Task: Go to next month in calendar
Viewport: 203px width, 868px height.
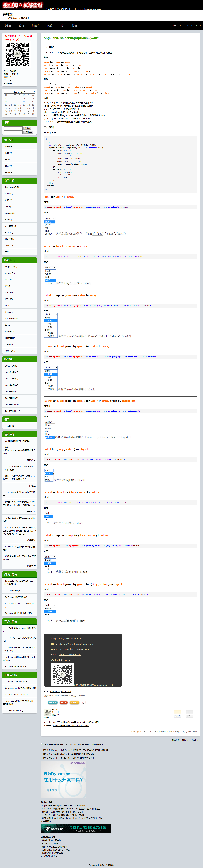Action: 34,92
